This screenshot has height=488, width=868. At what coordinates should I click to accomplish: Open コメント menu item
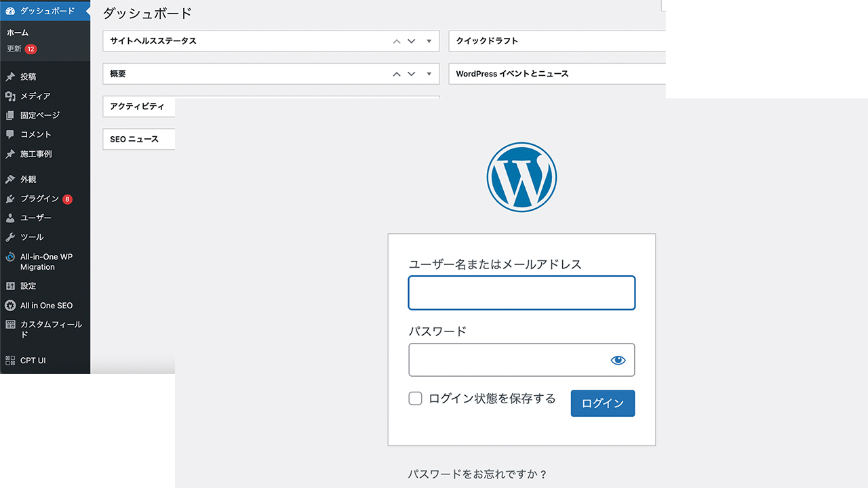pos(45,134)
